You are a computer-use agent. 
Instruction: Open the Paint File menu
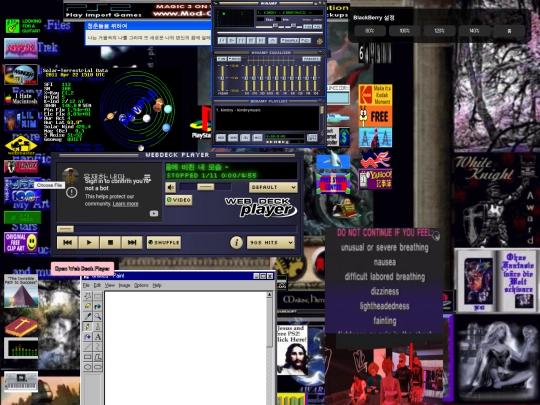click(x=86, y=285)
